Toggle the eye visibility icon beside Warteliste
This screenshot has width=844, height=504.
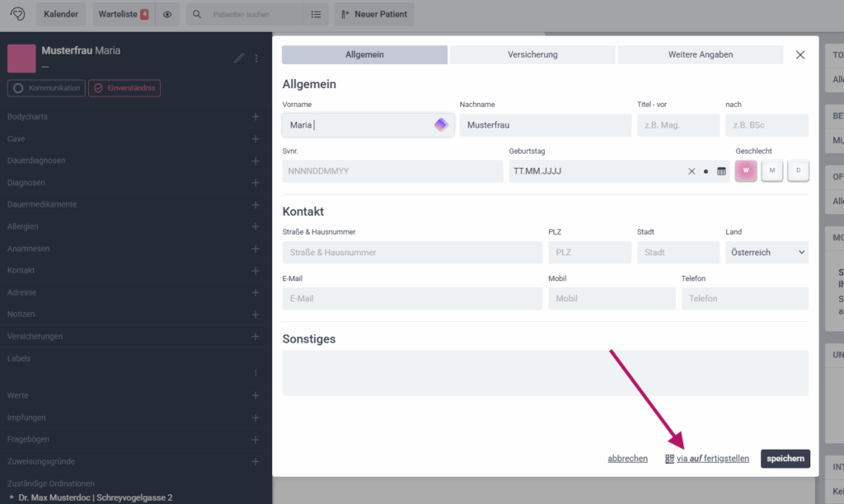(167, 14)
